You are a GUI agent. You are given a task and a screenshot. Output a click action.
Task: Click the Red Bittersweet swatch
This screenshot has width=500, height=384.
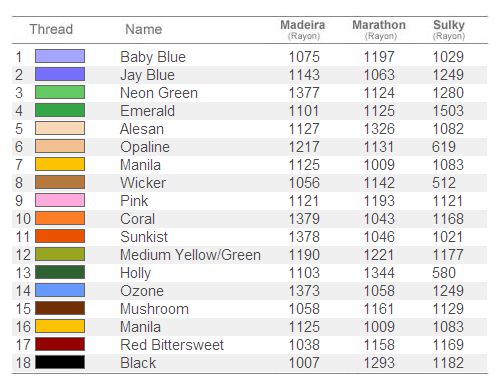(60, 344)
